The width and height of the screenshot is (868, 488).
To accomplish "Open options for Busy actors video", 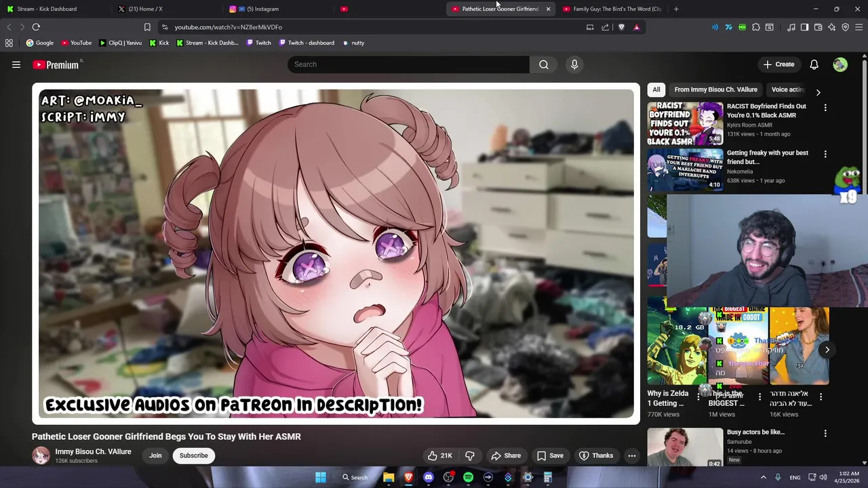I will [825, 433].
